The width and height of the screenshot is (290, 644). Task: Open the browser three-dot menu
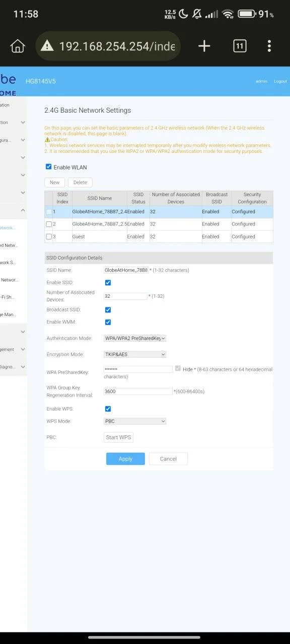(x=269, y=46)
